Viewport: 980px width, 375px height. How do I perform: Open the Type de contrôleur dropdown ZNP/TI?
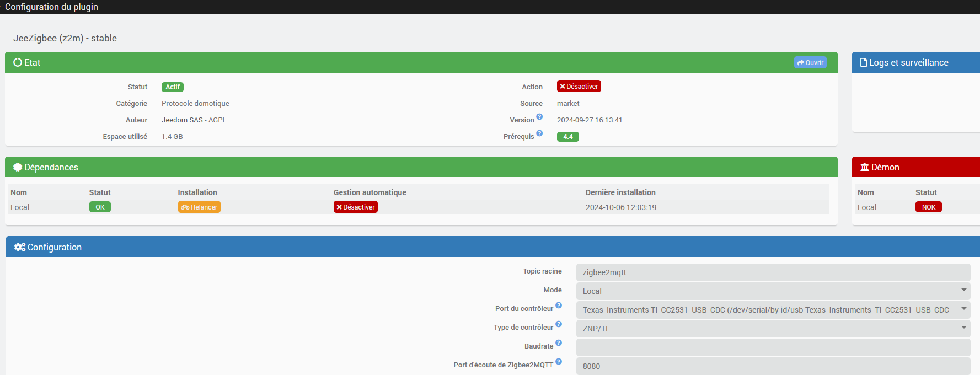click(x=773, y=329)
